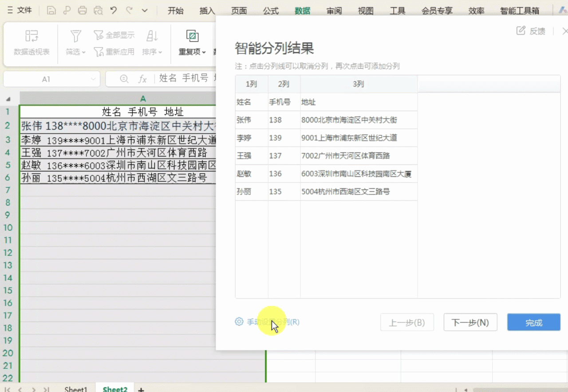568x392 pixels.
Task: Click the 数据透视表 pivot table icon
Action: pyautogui.click(x=32, y=36)
